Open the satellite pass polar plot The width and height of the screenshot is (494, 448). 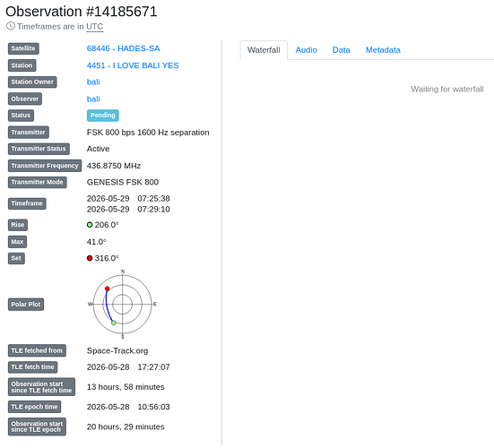(123, 304)
